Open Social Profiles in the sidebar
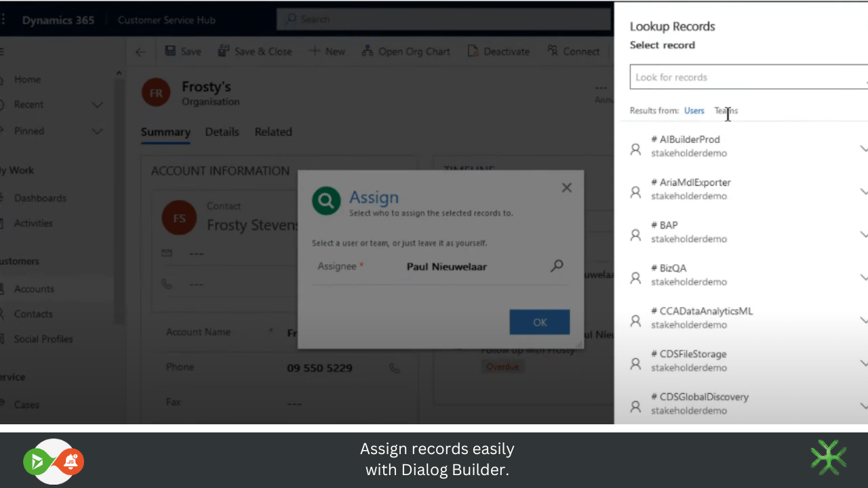Screen dimensions: 868x488 [x=43, y=339]
